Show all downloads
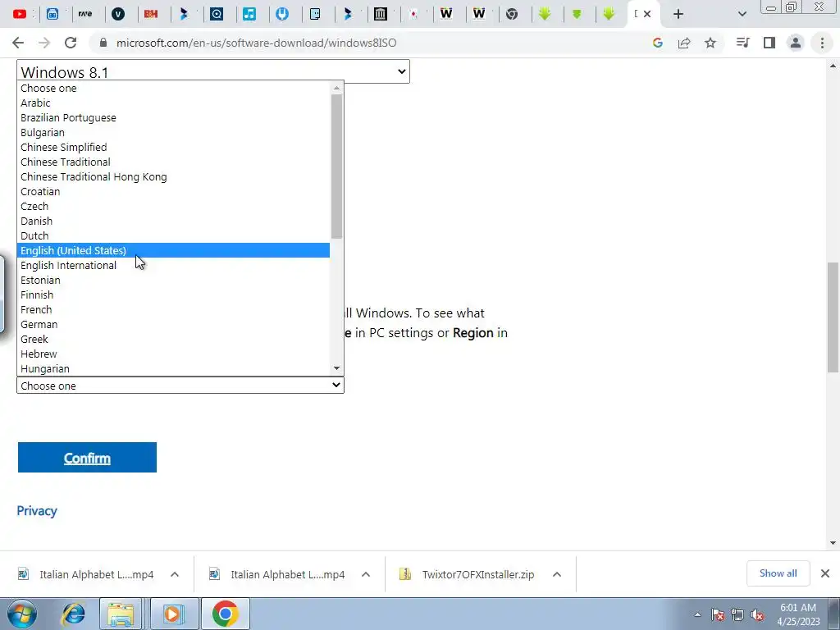 point(778,573)
